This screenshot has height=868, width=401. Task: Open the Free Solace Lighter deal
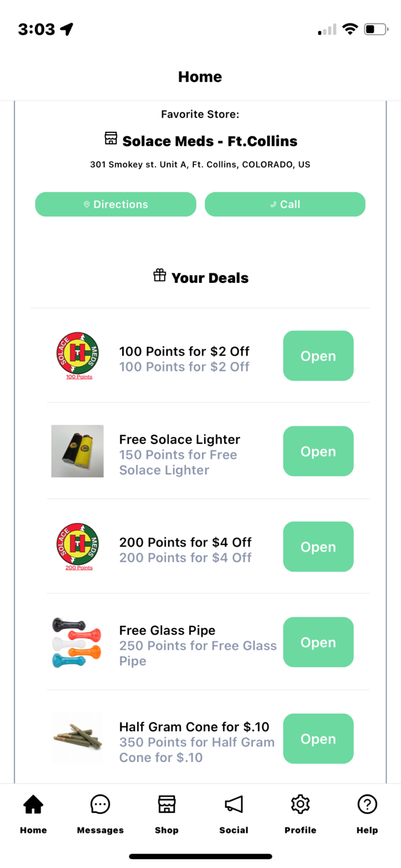318,451
